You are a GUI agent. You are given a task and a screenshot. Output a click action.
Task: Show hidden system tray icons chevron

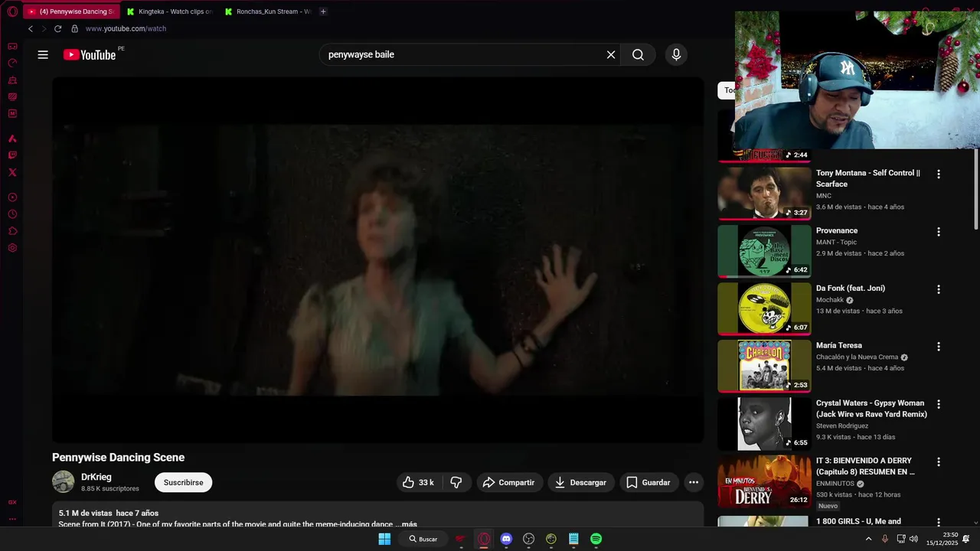pos(868,539)
